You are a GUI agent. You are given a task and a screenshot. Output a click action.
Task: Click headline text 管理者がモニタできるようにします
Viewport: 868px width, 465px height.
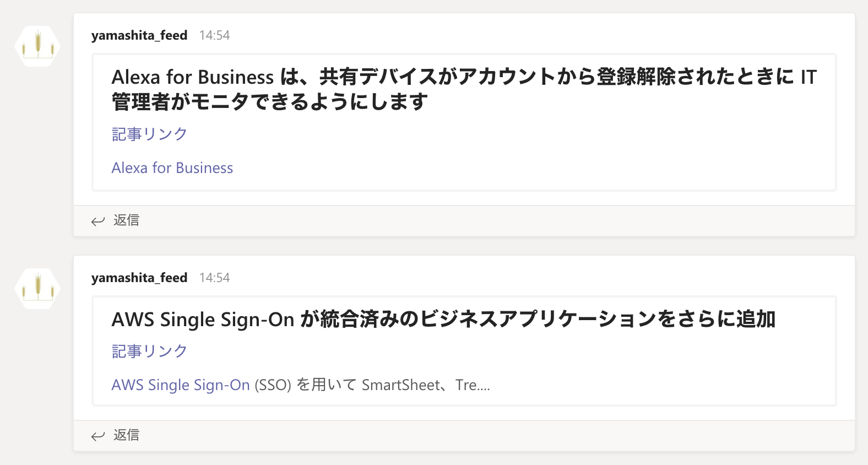pos(270,102)
